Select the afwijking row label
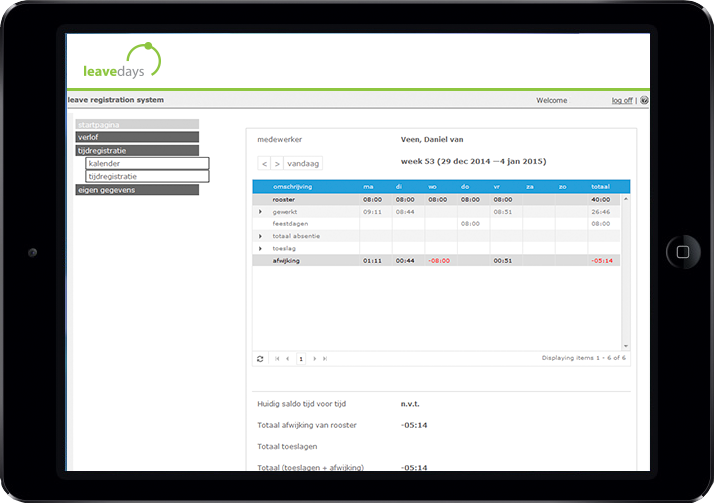Viewport: 714px width, 503px height. [286, 261]
